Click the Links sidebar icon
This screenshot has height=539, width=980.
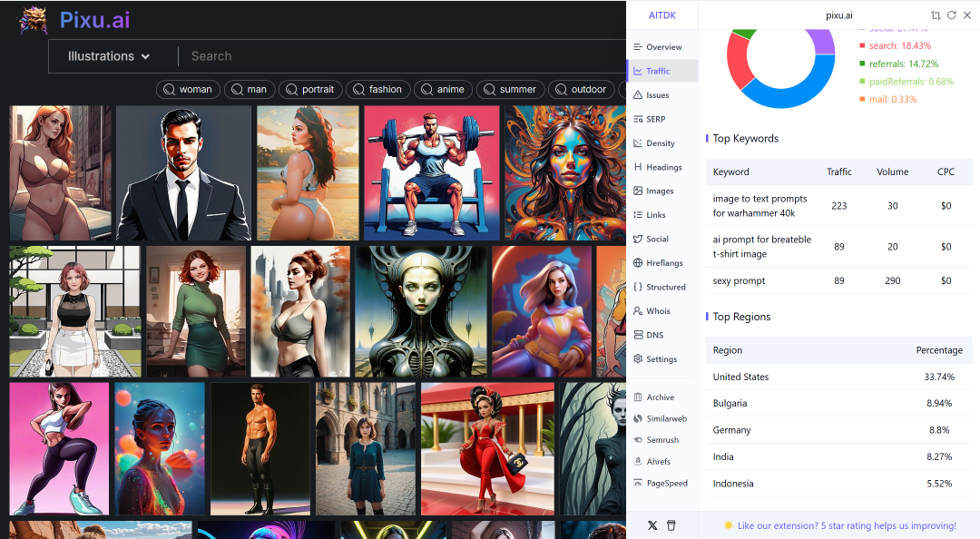tap(638, 214)
